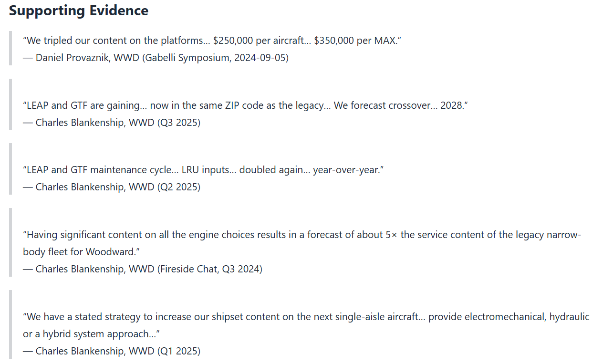The width and height of the screenshot is (603, 364).
Task: Click the "$350,000 per MAX" text
Action: click(357, 41)
